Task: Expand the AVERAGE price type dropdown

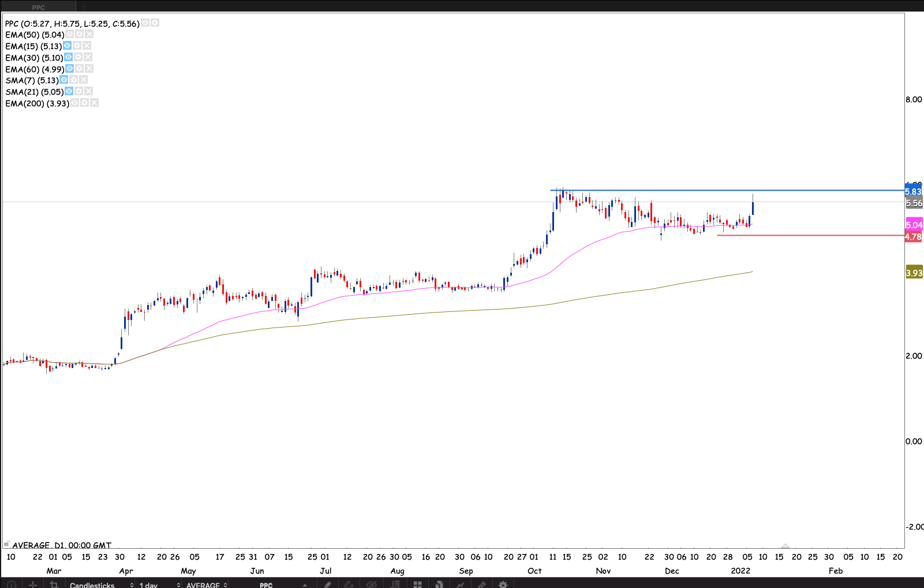Action: [x=206, y=585]
